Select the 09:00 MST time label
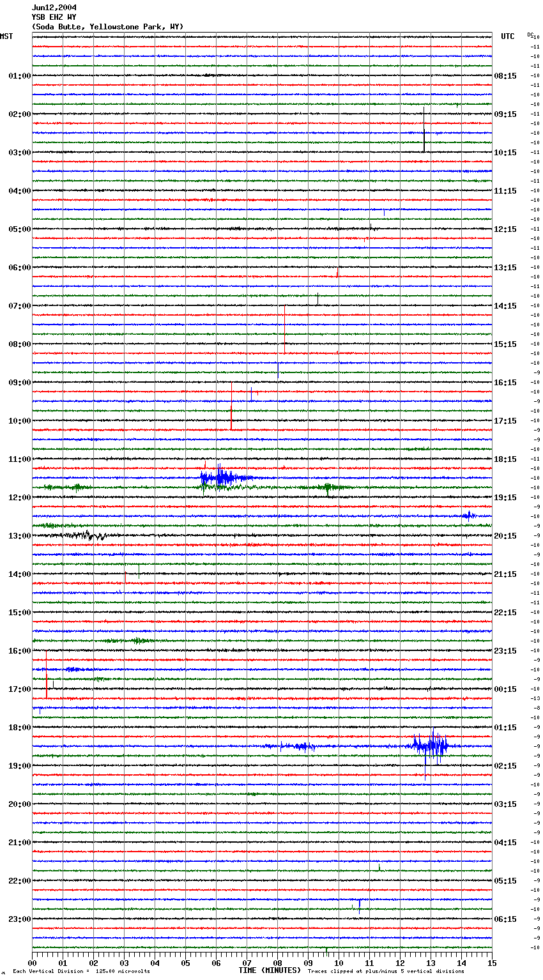 pos(20,383)
